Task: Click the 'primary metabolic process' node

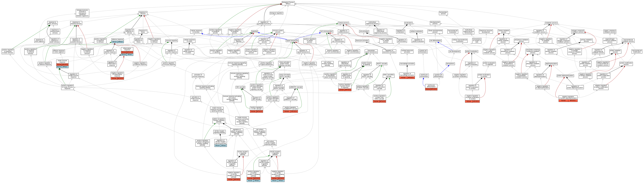Action: tap(586, 40)
